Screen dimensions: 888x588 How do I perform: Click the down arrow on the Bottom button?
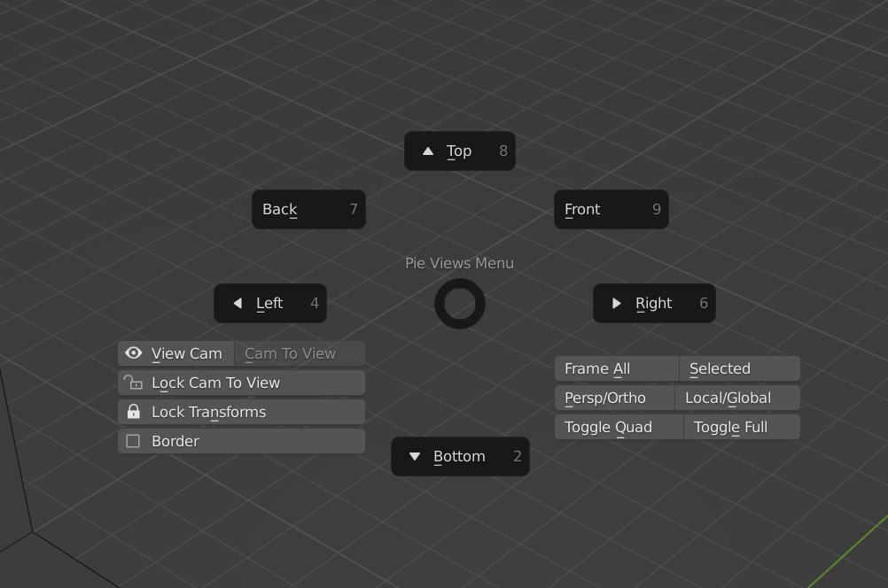pos(415,456)
